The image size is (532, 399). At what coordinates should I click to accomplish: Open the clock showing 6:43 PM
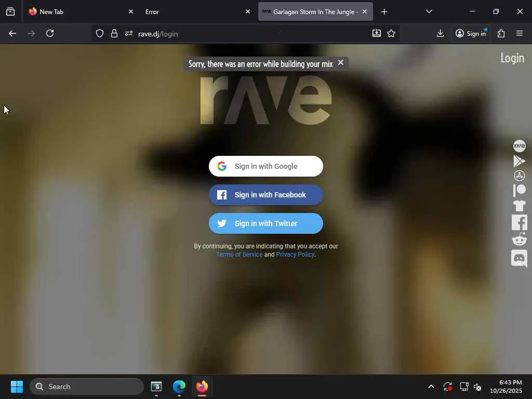point(506,387)
